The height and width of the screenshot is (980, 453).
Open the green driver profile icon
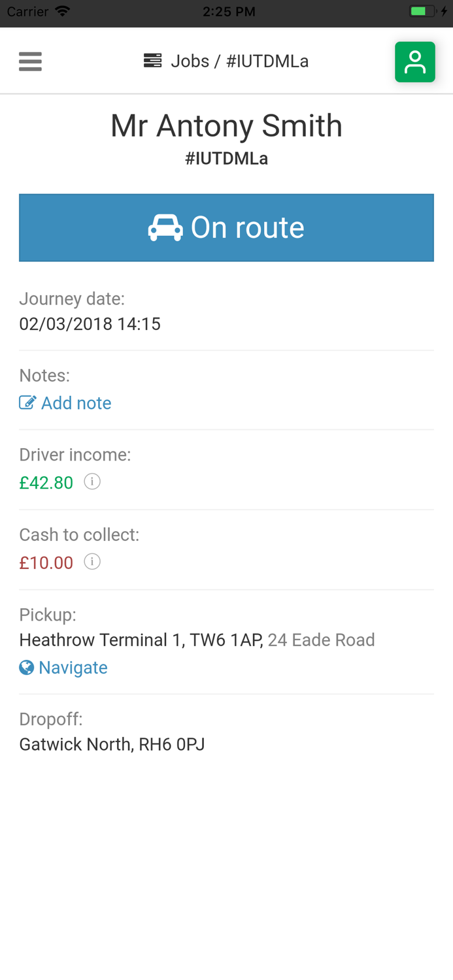coord(415,61)
